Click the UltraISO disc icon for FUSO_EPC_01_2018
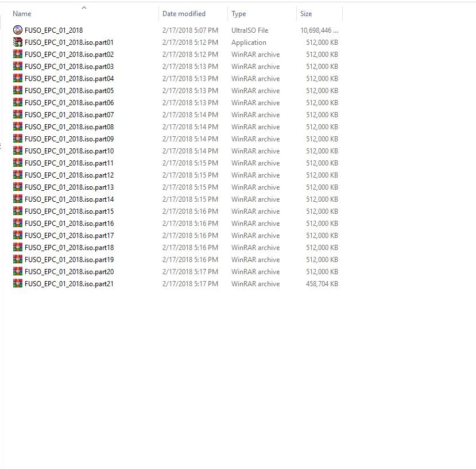Screen dimensions: 476x469 (x=18, y=30)
